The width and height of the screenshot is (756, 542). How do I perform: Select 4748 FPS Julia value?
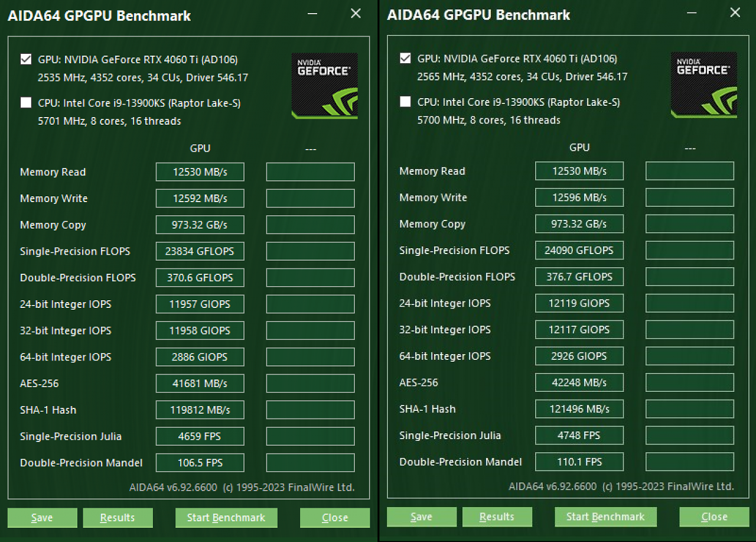pyautogui.click(x=579, y=435)
